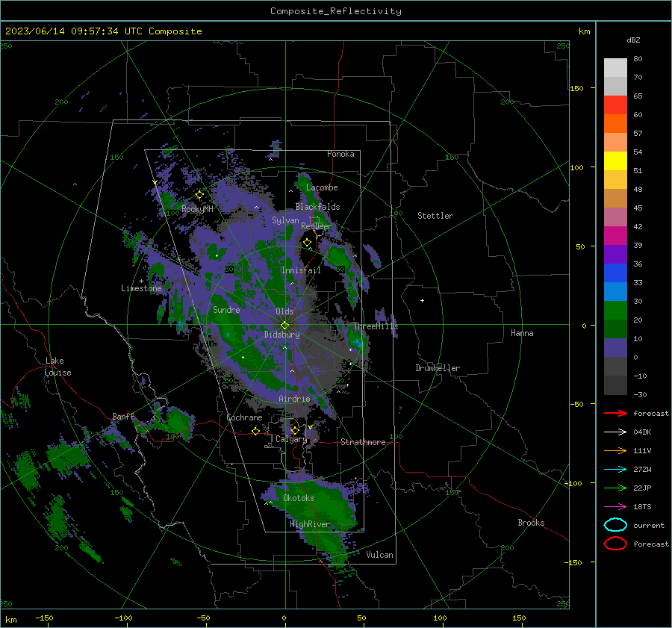Click the Limestone label

141,288
